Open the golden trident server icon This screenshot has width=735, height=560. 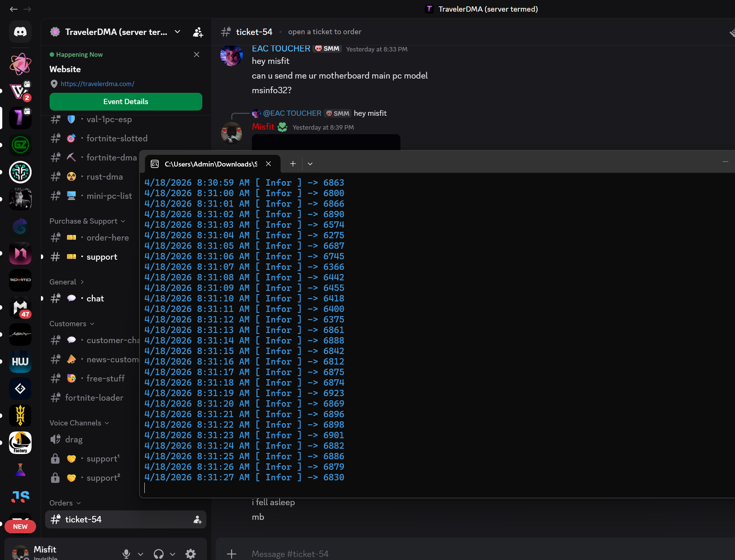tap(20, 416)
